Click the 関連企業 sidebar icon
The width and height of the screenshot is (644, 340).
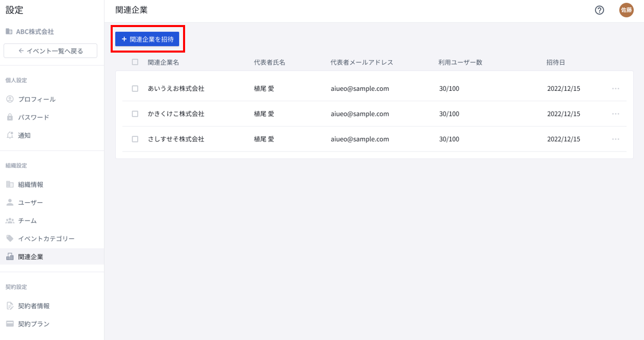click(x=9, y=257)
